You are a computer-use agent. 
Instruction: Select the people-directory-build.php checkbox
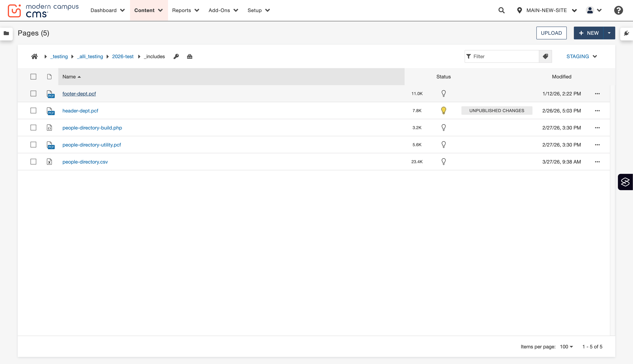(33, 128)
